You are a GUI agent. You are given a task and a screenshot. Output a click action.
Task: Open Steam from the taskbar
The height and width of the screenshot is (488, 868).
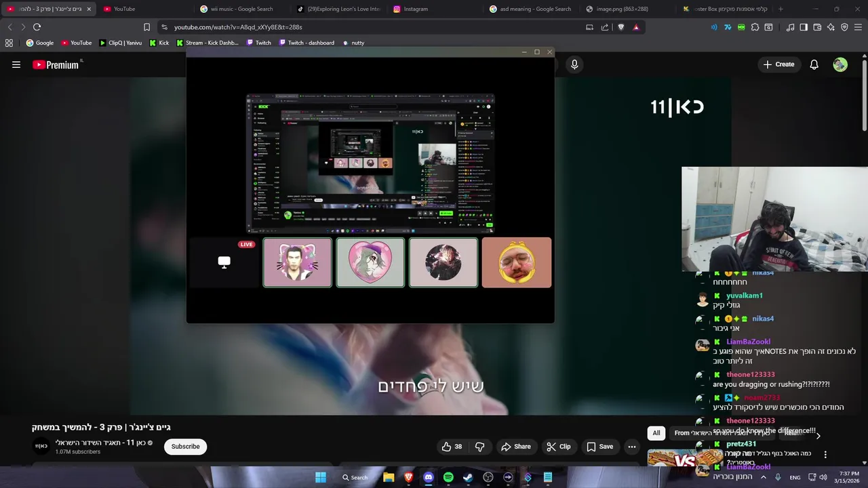[468, 477]
